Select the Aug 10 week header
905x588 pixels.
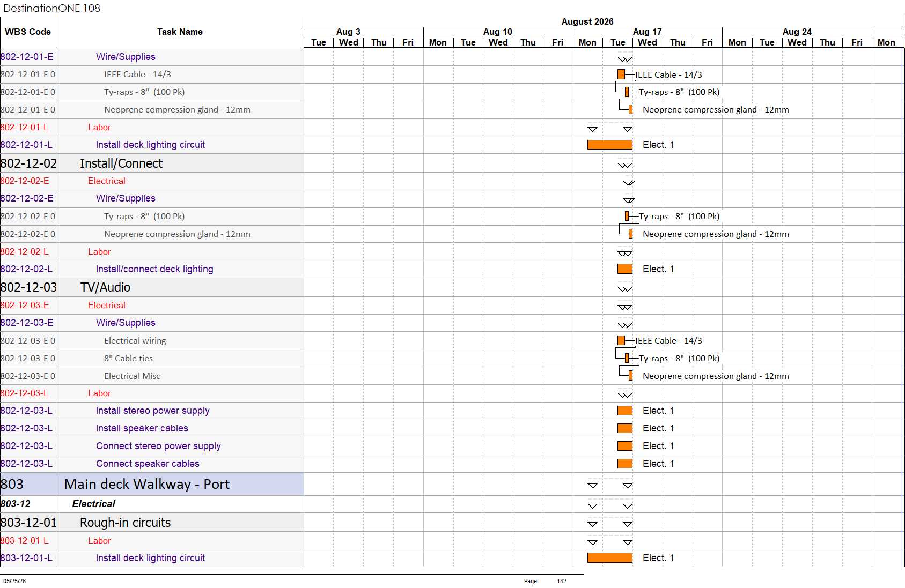(498, 32)
